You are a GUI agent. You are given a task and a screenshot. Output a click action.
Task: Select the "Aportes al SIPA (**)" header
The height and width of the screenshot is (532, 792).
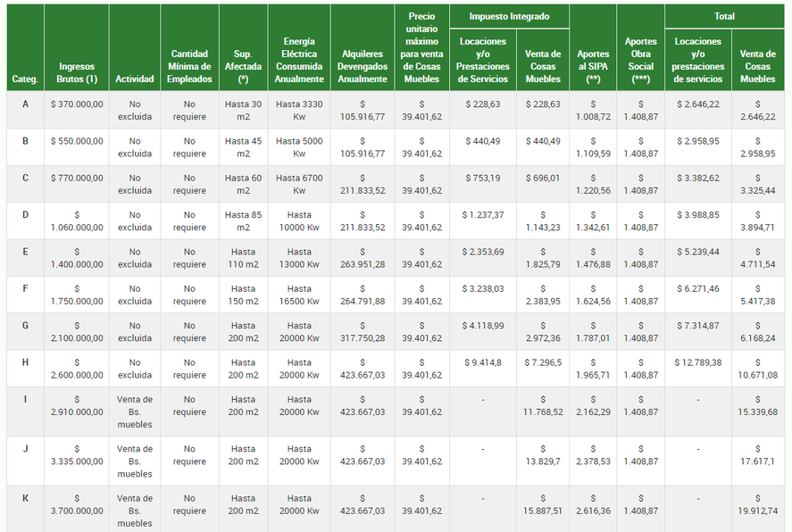tap(593, 66)
